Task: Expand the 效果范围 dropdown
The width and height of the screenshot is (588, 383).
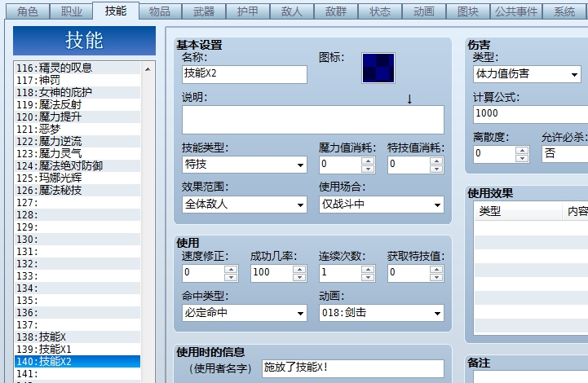Action: pyautogui.click(x=245, y=205)
